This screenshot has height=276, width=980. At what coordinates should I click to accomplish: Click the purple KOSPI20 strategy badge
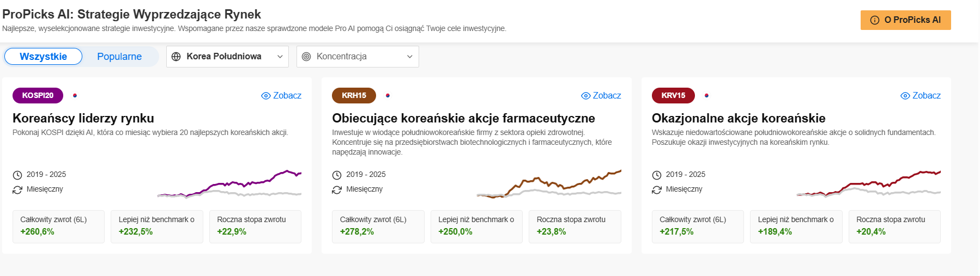[x=38, y=95]
